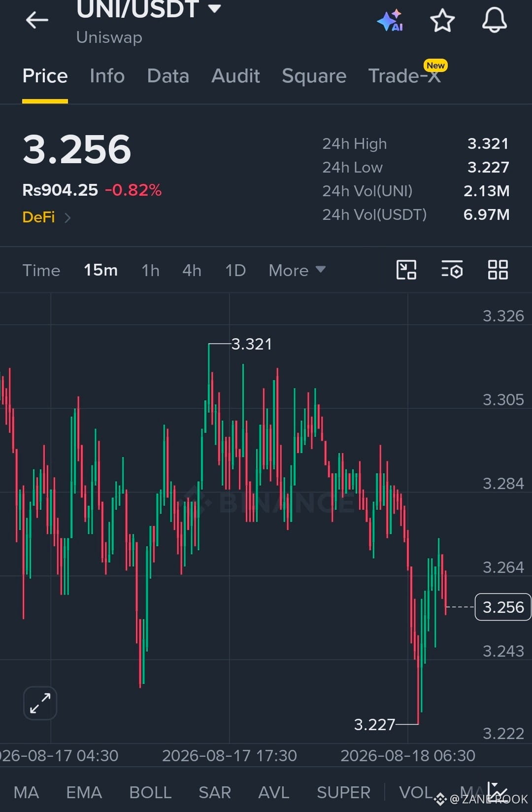The height and width of the screenshot is (812, 532).
Task: Click the 3.243 price axis label
Action: 503,651
